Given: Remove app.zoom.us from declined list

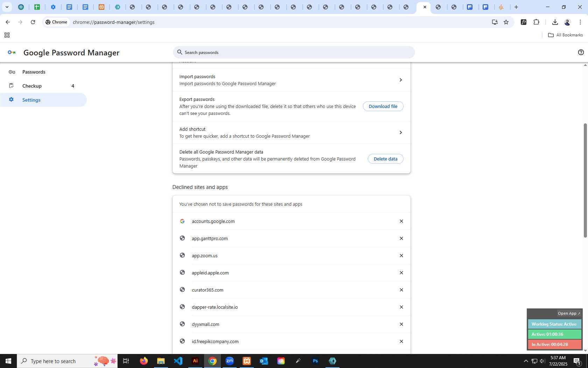Looking at the screenshot, I should coord(401,255).
